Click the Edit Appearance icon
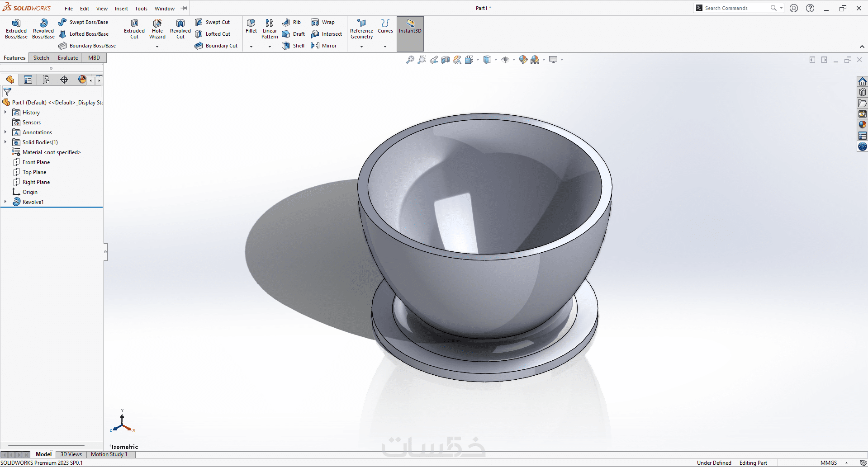This screenshot has width=868, height=467. click(523, 60)
